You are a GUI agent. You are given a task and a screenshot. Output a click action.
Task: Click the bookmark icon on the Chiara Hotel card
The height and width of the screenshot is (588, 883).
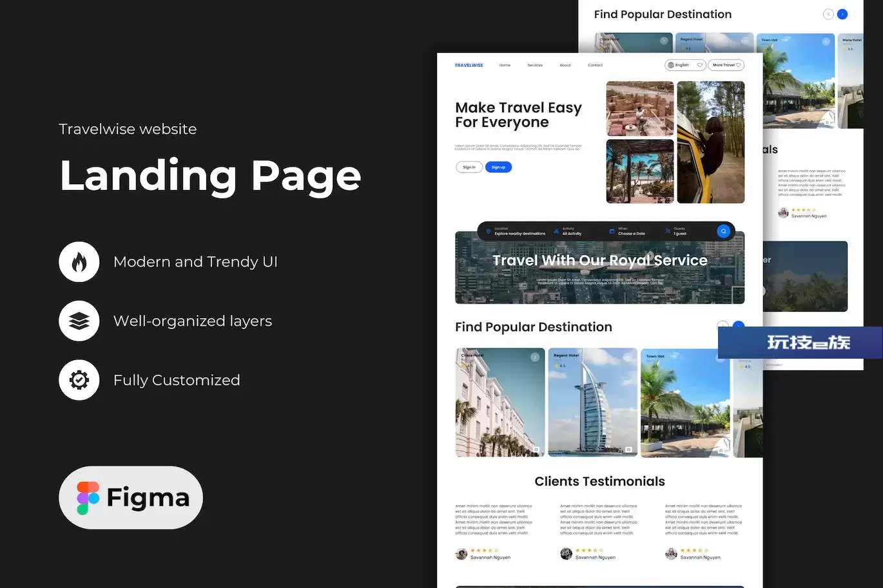point(536,450)
